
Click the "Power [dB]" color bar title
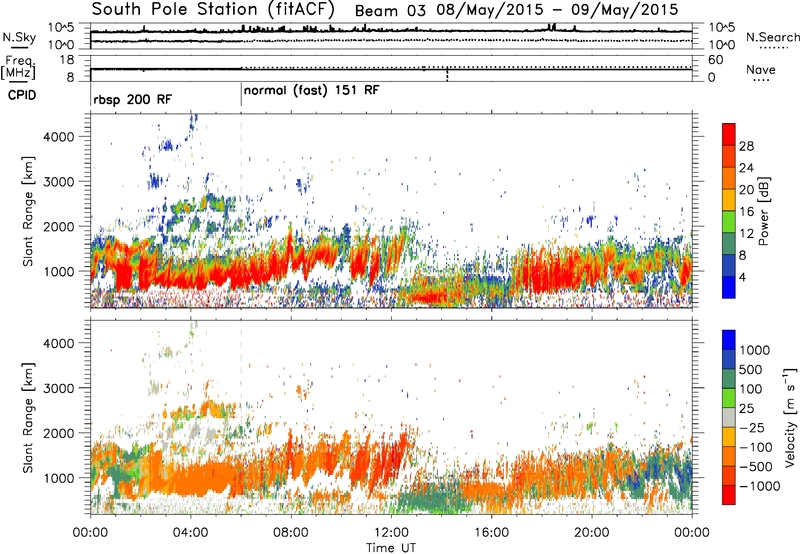click(x=764, y=211)
